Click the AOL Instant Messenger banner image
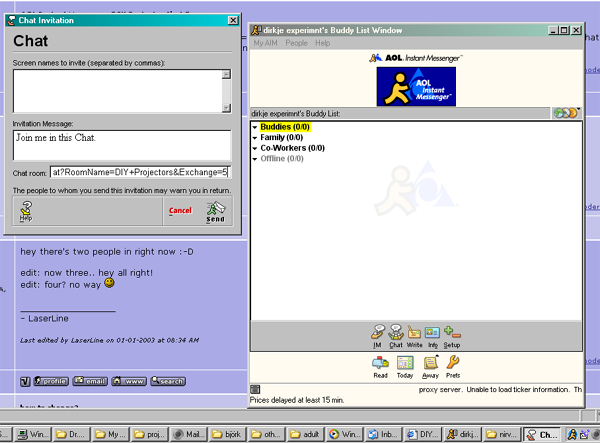Image resolution: width=600 pixels, height=443 pixels. pyautogui.click(x=416, y=86)
